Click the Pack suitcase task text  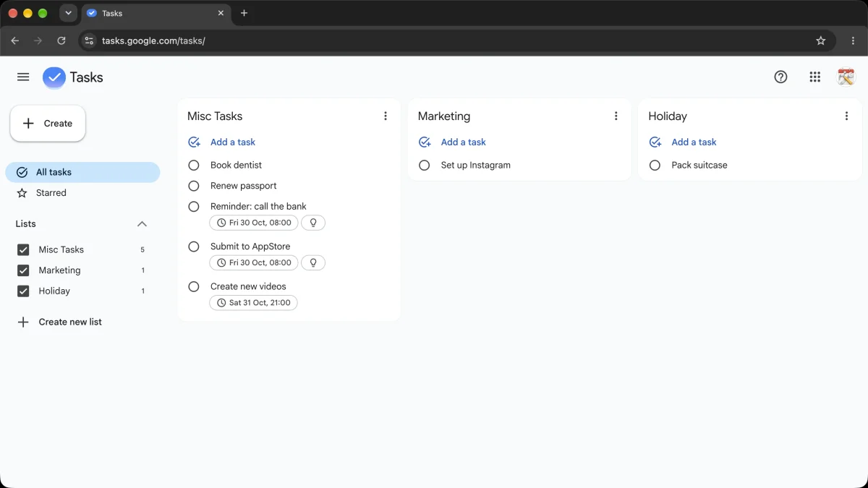pos(699,165)
